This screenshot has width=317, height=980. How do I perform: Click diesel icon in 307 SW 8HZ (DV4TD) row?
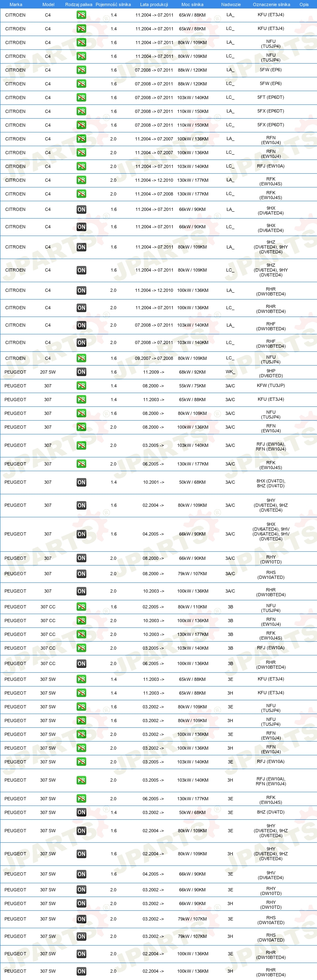point(81,812)
